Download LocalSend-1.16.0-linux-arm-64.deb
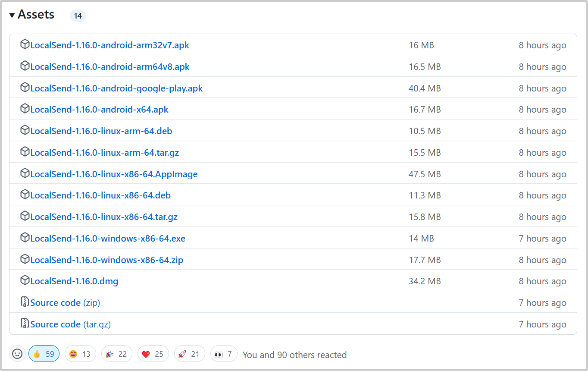 point(101,131)
